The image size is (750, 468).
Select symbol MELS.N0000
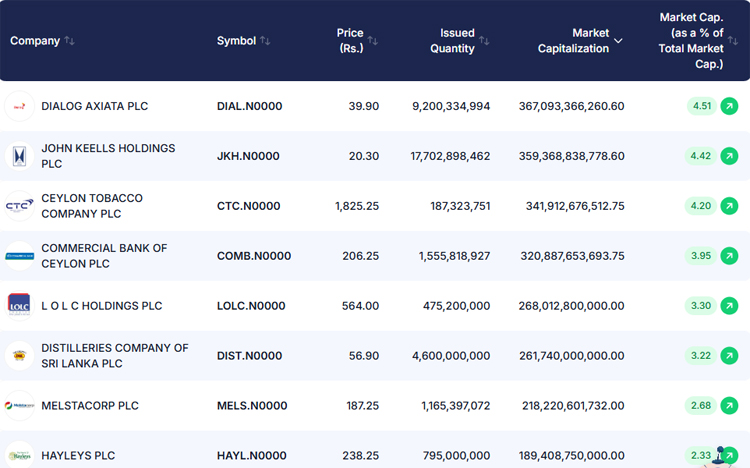coord(252,405)
